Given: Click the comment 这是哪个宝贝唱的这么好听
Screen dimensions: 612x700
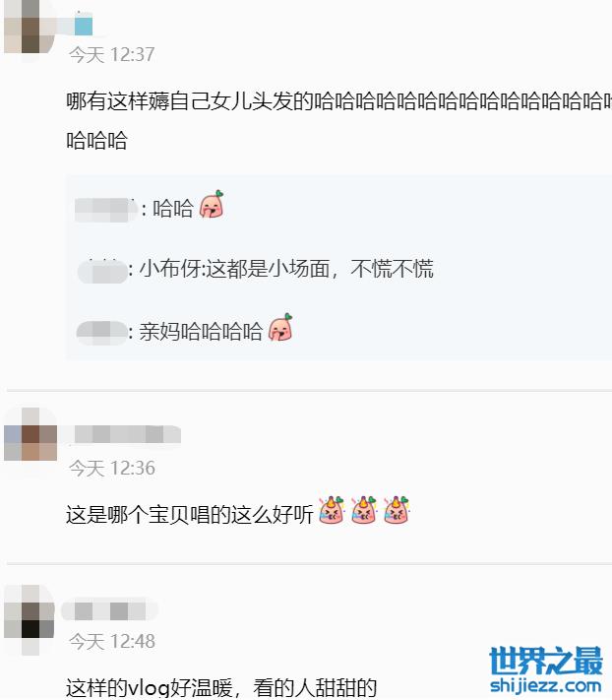Looking at the screenshot, I should [x=190, y=514].
